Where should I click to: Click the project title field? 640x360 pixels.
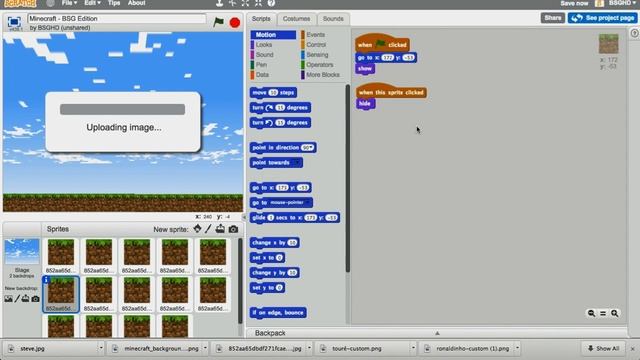117,19
